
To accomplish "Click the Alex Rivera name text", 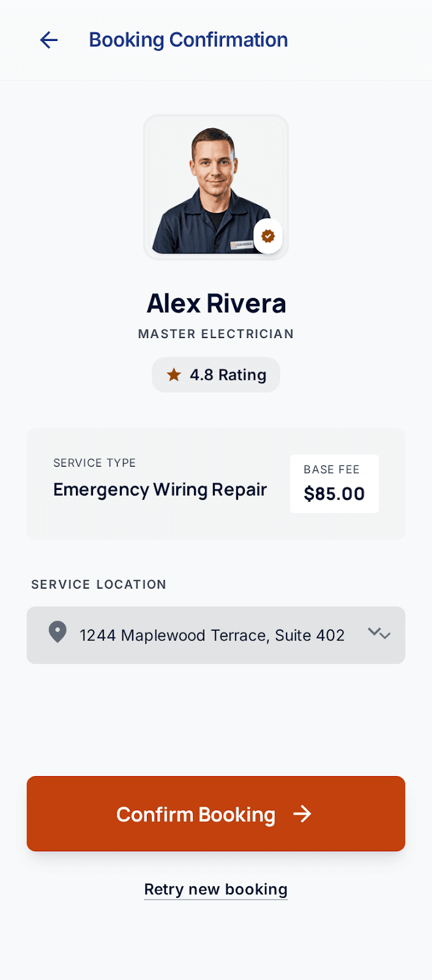I will pyautogui.click(x=217, y=303).
